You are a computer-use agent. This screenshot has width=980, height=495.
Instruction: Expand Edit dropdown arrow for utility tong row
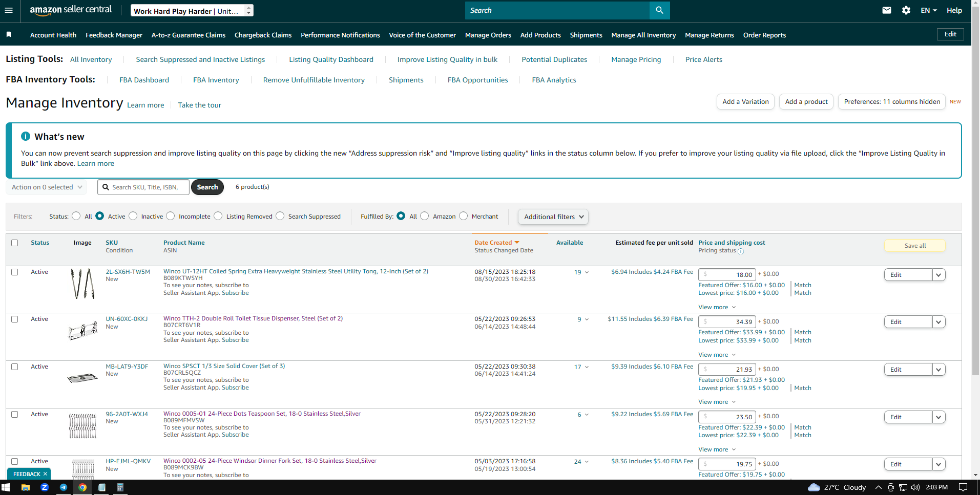(x=939, y=275)
